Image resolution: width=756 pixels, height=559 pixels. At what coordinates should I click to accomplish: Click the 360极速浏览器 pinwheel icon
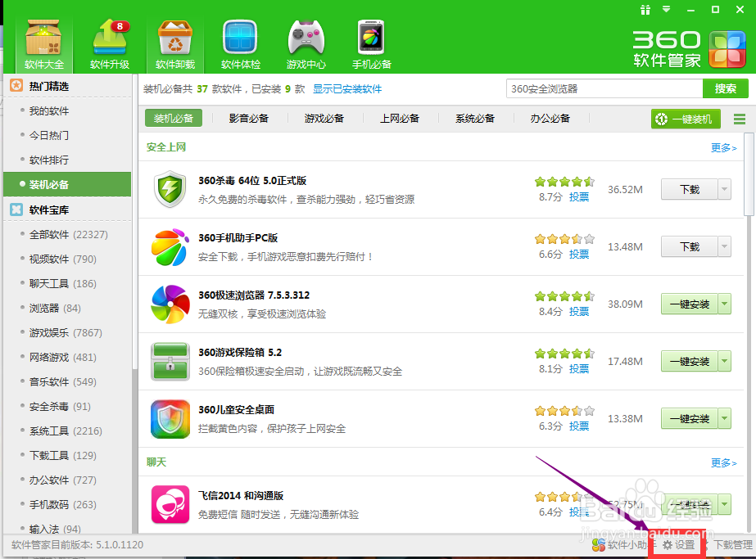point(170,304)
